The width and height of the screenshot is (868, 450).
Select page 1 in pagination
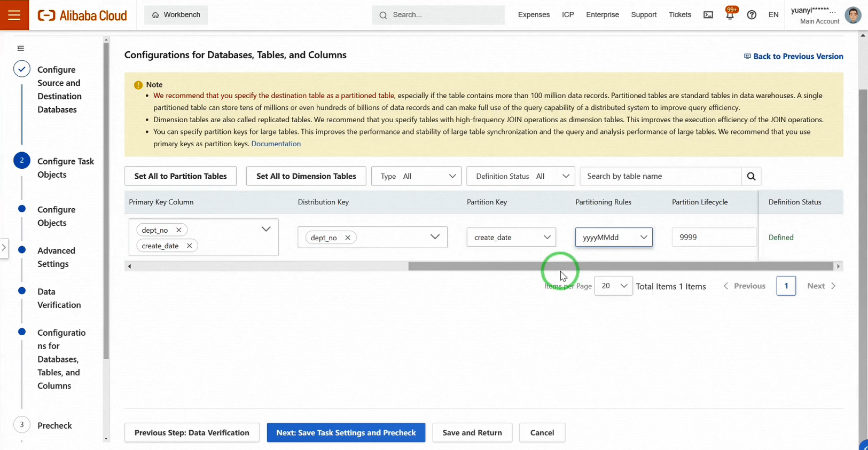786,286
